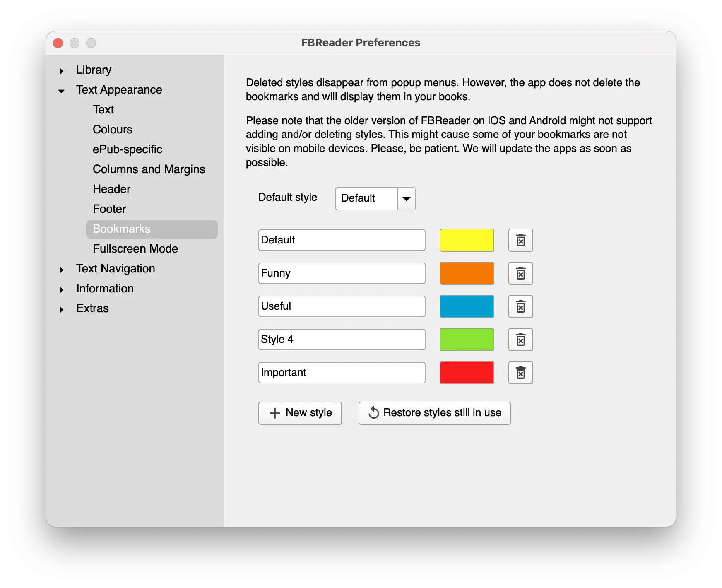722x588 pixels.
Task: Change the red Important style colour
Action: (x=467, y=373)
